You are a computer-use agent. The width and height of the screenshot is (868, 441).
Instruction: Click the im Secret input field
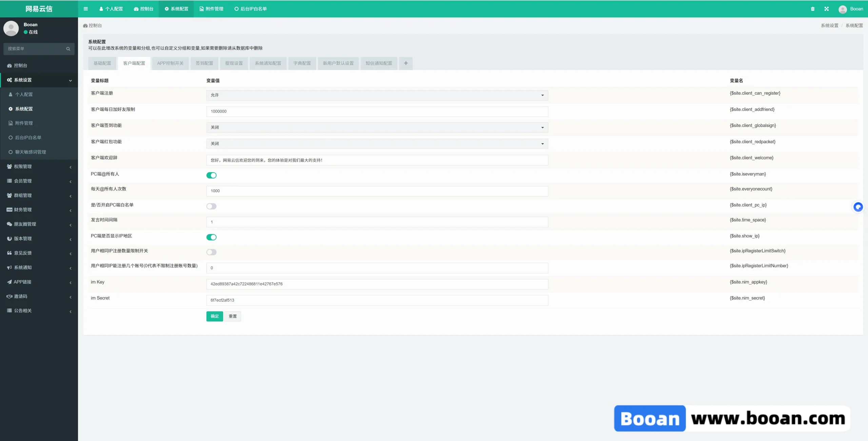coord(377,300)
